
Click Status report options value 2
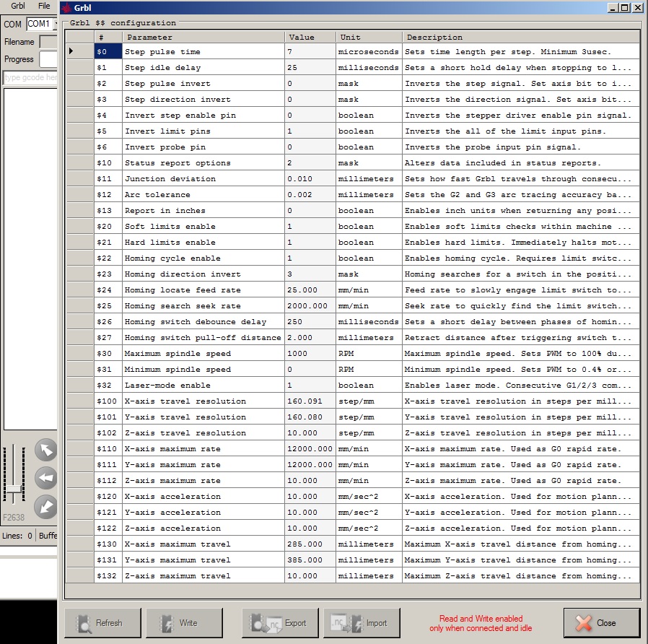pyautogui.click(x=310, y=163)
